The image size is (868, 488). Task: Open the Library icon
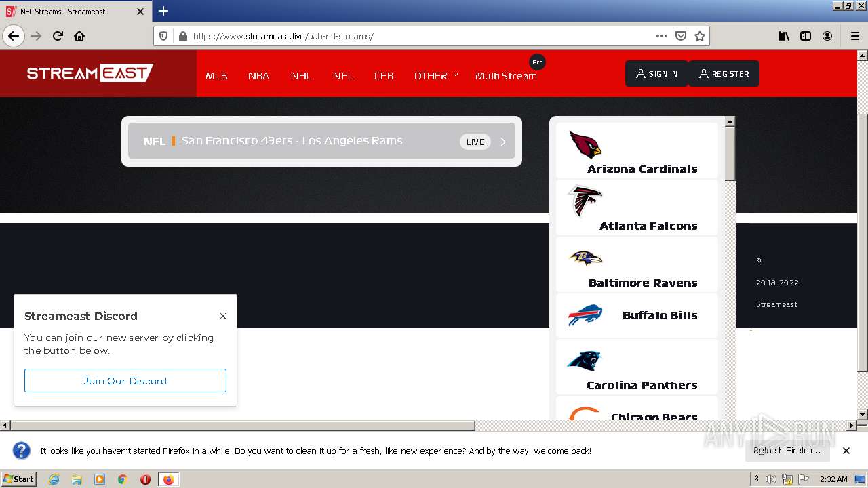784,36
